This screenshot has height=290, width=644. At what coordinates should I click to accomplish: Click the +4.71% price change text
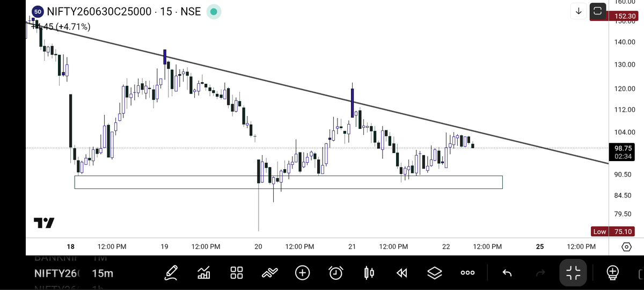(72, 26)
